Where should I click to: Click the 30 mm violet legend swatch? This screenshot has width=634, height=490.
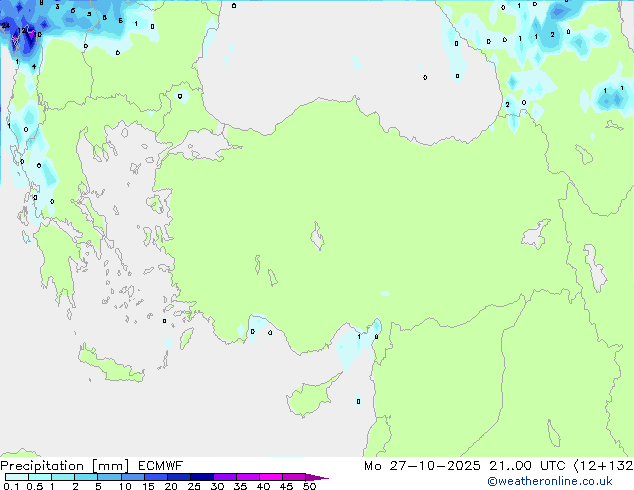coord(224,477)
